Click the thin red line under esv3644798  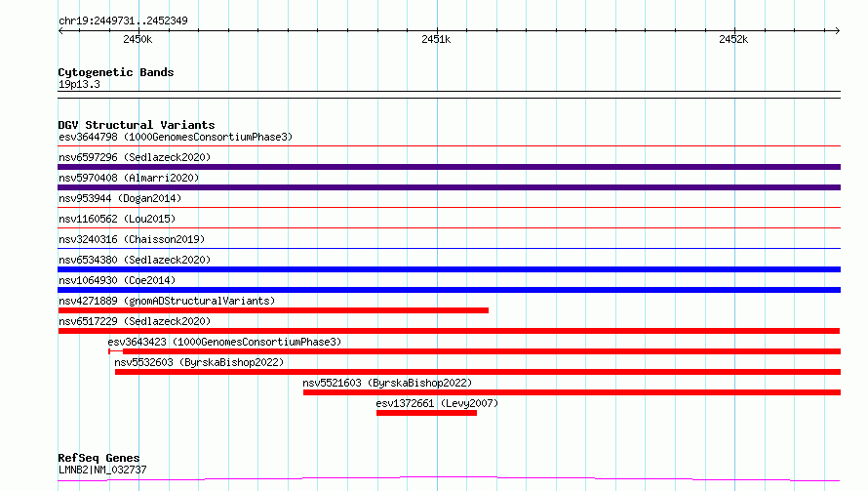449,146
